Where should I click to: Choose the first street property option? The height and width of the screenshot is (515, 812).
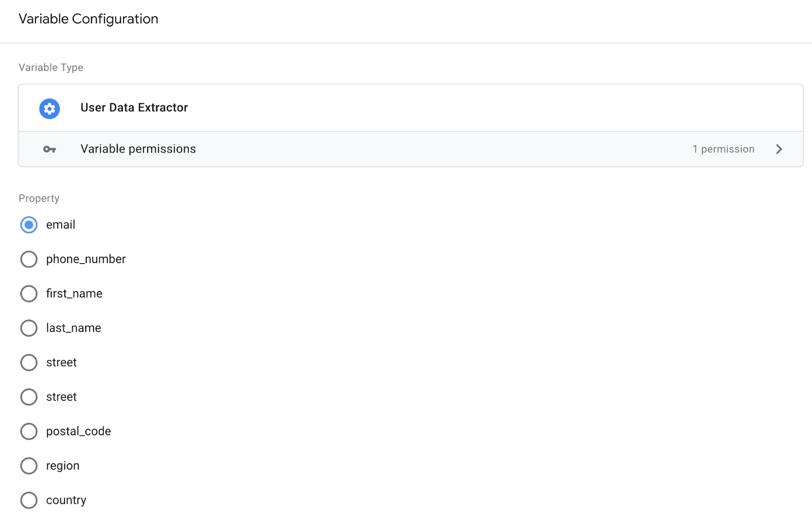point(29,362)
